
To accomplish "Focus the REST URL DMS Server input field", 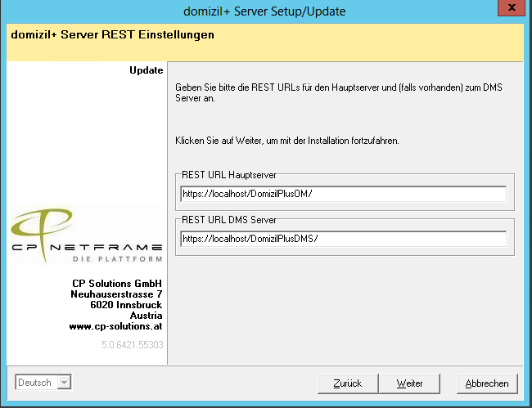I will click(344, 239).
